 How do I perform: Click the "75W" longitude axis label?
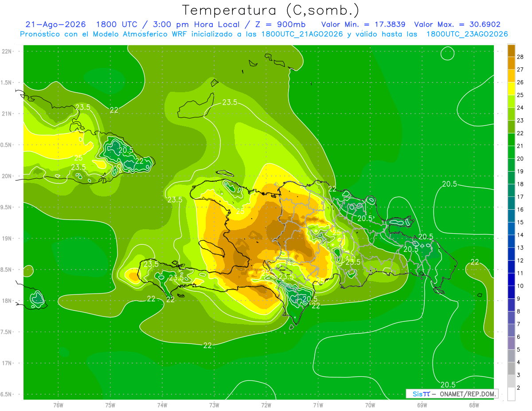[x=110, y=405]
